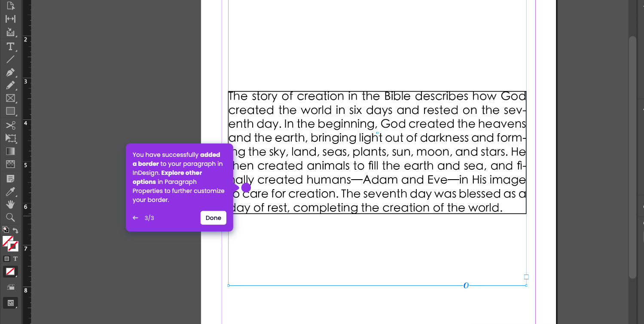This screenshot has width=644, height=324.
Task: Reset to default fill and stroke
Action: pyautogui.click(x=6, y=229)
